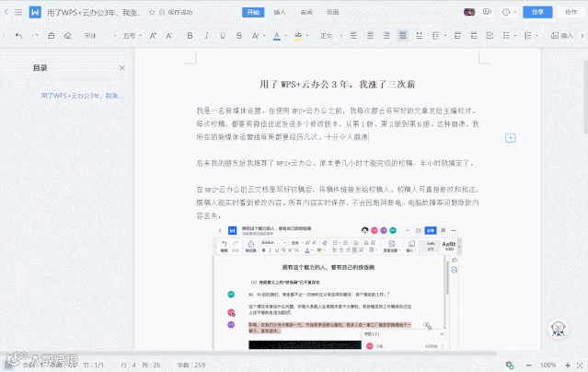This screenshot has height=372, width=588.
Task: Switch to the 插入 tab
Action: [280, 12]
